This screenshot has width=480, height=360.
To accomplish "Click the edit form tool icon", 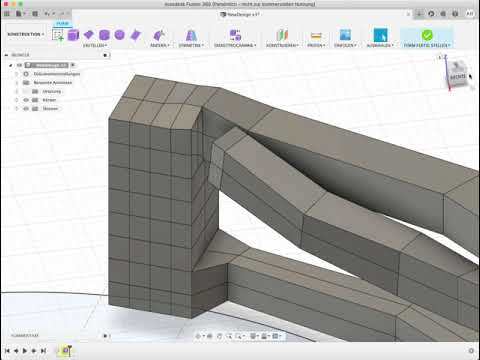I will (159, 35).
